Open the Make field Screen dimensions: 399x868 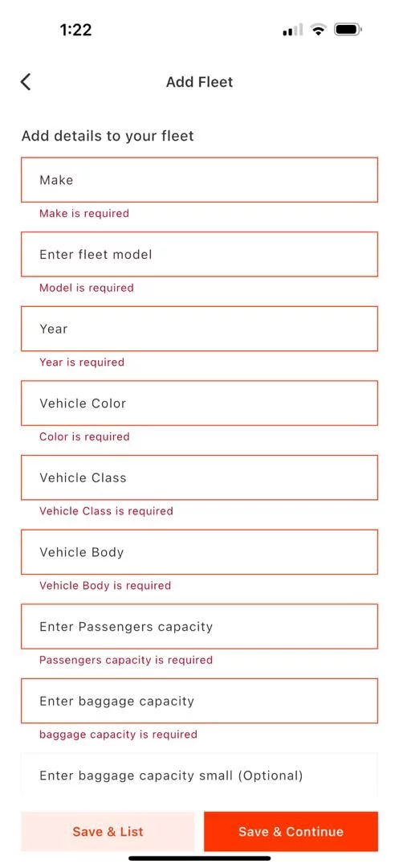(x=199, y=180)
